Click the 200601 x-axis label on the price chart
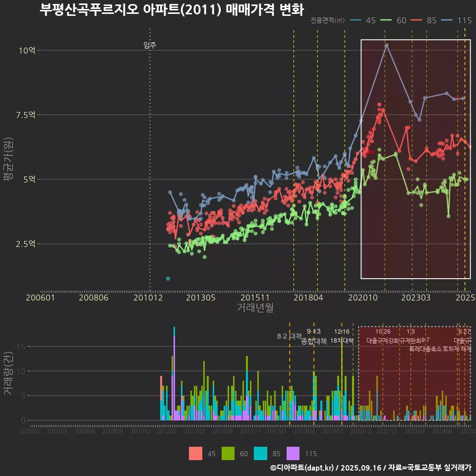The height and width of the screenshot is (476, 476). coord(40,297)
